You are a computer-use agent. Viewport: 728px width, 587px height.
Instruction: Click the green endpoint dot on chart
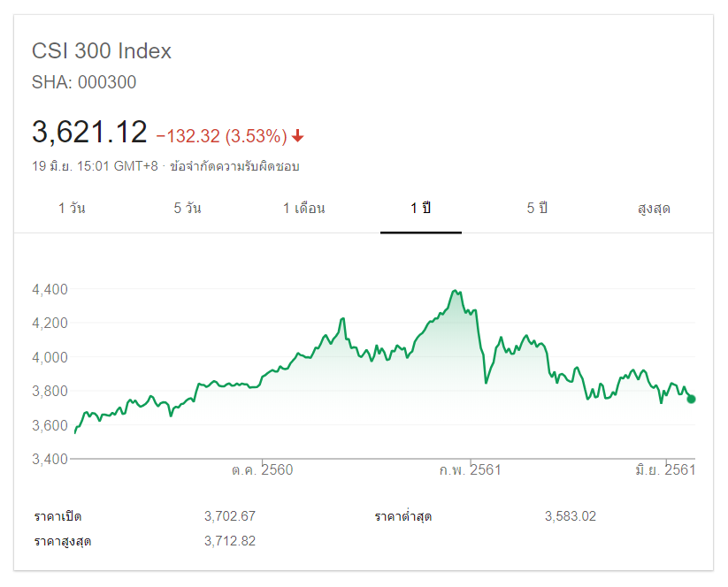[691, 399]
